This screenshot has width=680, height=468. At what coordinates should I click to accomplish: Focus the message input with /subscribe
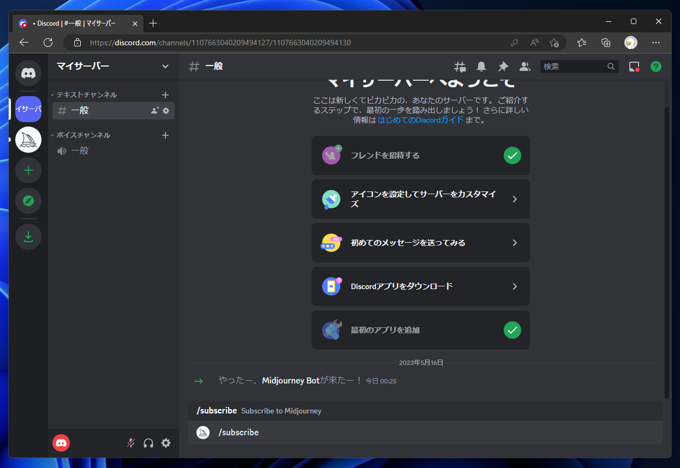point(425,432)
